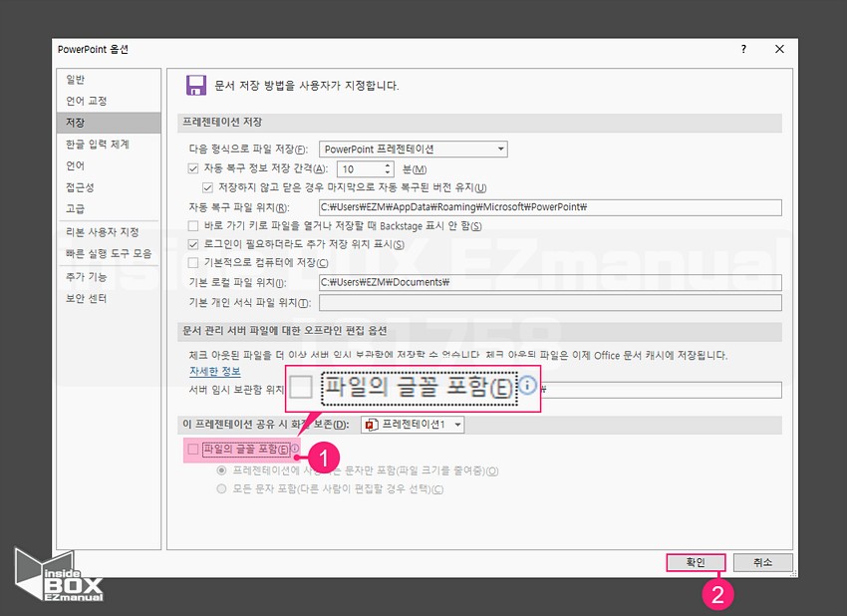Viewport: 847px width, 616px height.
Task: Open the 보안 센터 category
Action: (109, 298)
